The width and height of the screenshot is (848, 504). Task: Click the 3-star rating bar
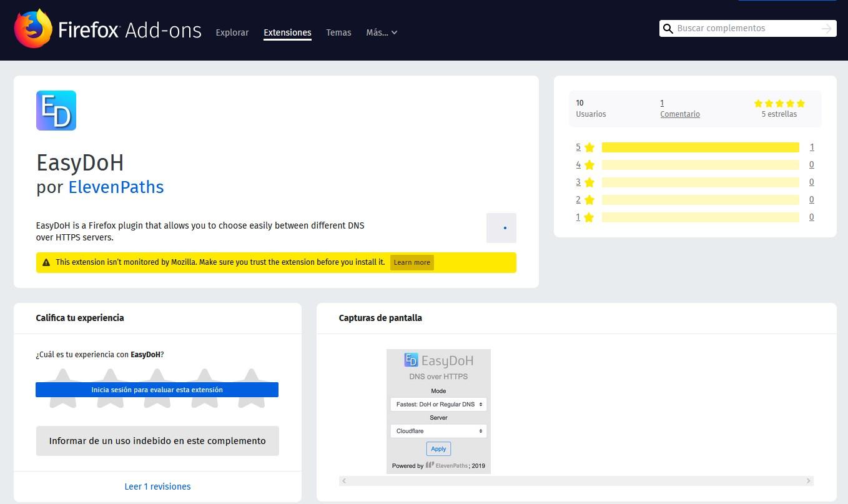(701, 182)
